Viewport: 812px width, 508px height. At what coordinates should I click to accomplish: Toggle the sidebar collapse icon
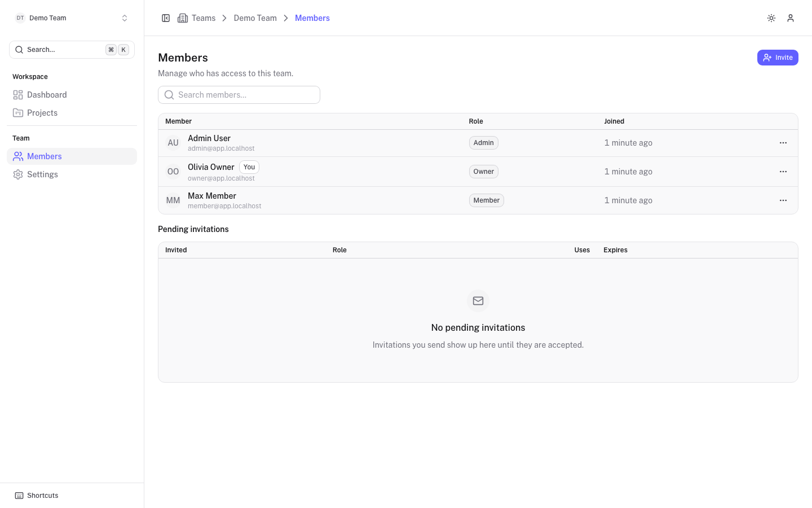(166, 18)
